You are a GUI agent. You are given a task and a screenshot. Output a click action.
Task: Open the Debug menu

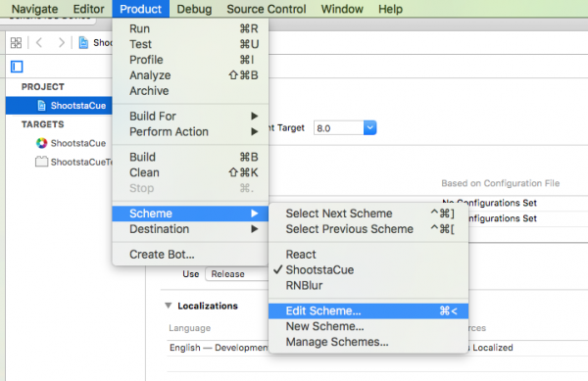[x=194, y=9]
